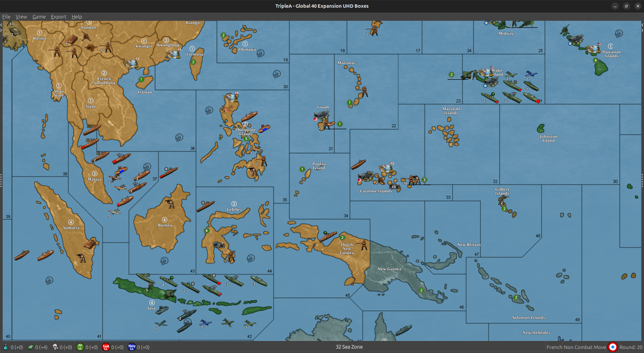Select the tank unit on Sumatra
The height and width of the screenshot is (353, 644).
click(90, 244)
